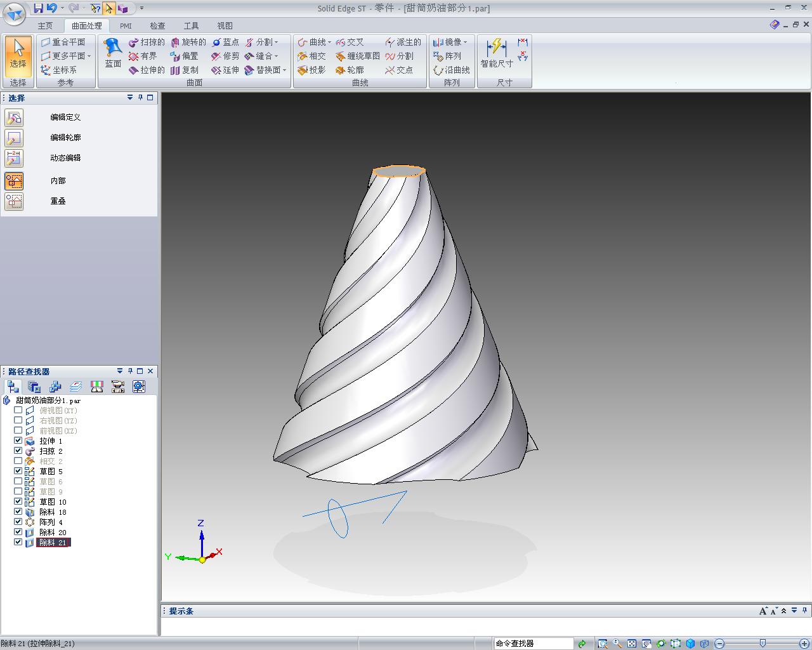Click the 派生的 derived curve tool
The width and height of the screenshot is (812, 650).
(403, 42)
